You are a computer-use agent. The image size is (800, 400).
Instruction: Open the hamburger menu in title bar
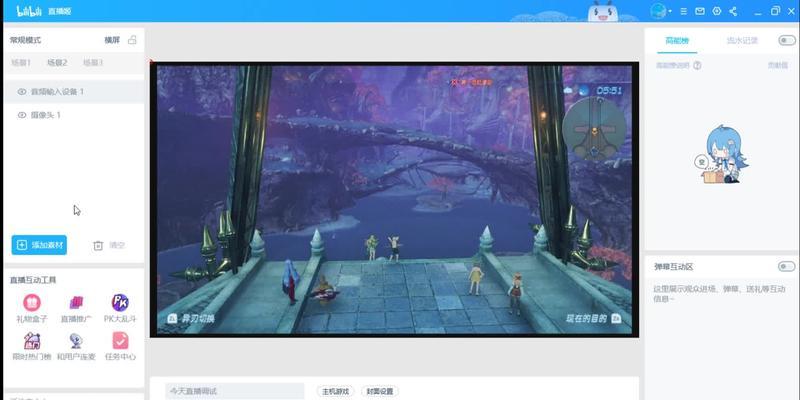(x=684, y=11)
